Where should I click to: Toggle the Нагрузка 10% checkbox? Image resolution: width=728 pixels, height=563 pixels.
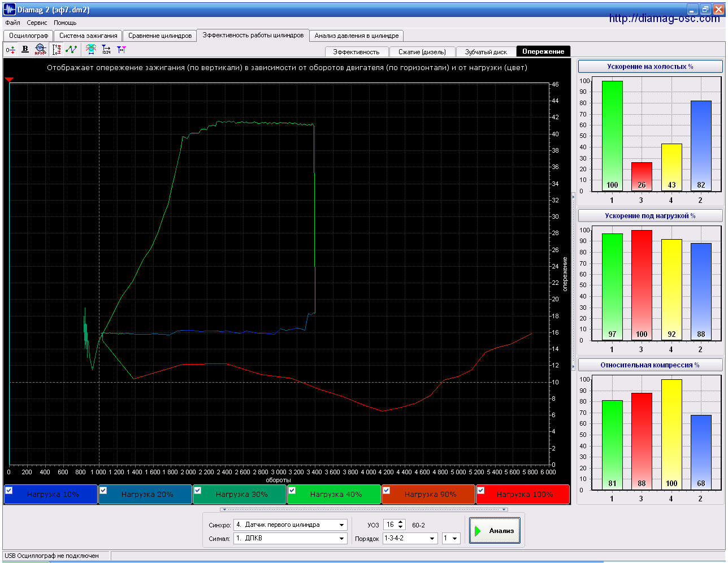tap(9, 491)
